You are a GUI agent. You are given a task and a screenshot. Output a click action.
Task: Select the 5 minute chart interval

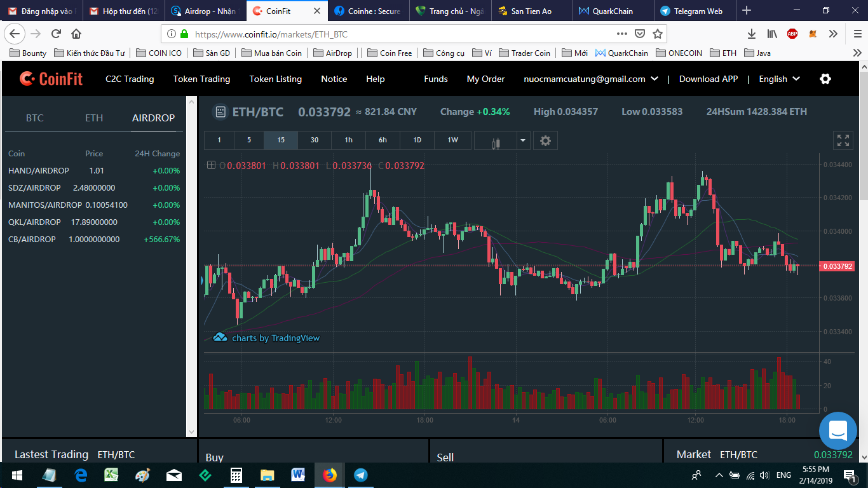249,140
